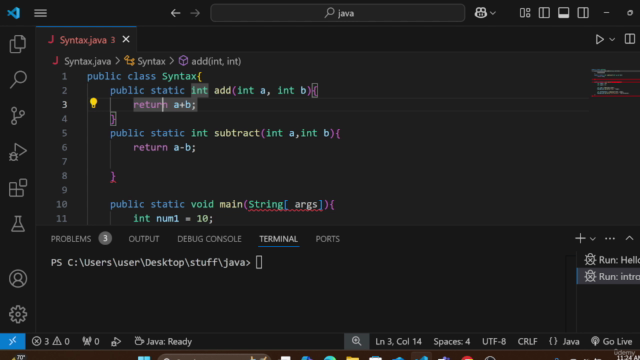Close the Syntax.java tab
This screenshot has width=640, height=360.
coord(126,39)
